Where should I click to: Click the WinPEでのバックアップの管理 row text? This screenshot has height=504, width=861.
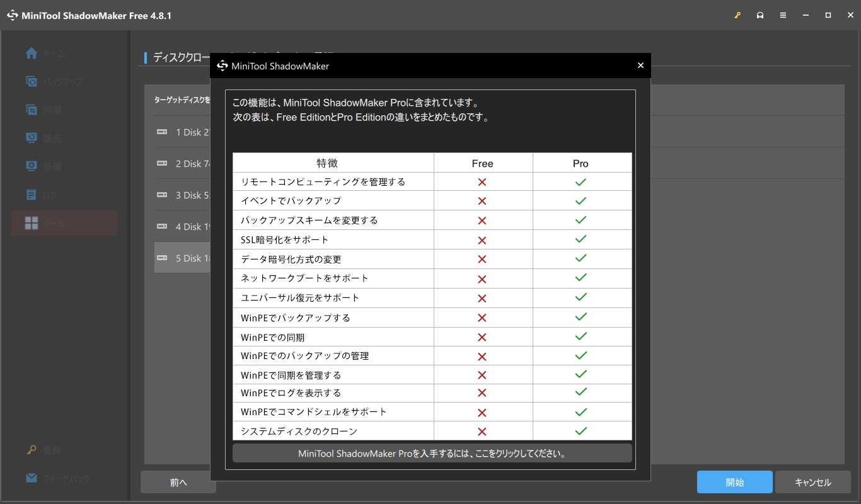coord(304,356)
